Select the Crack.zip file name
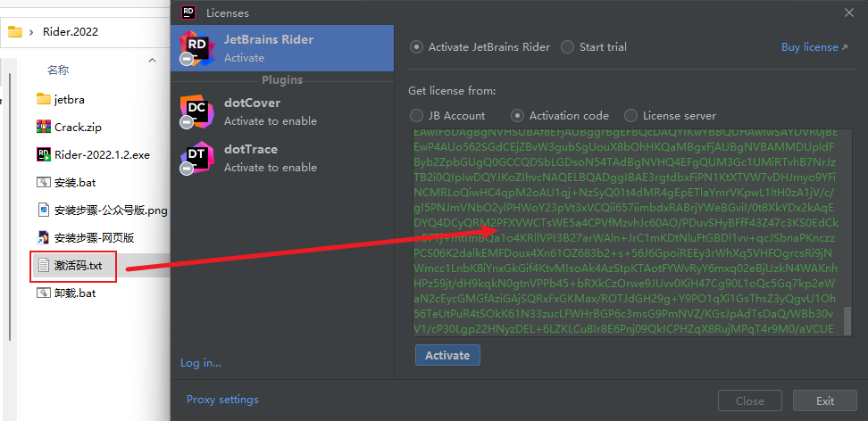This screenshot has height=421, width=868. coord(78,128)
